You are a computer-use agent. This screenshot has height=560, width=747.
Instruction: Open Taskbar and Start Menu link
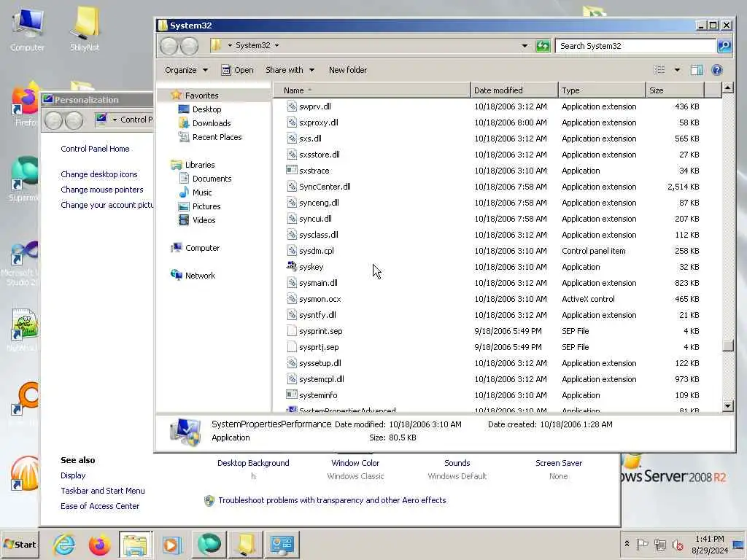click(102, 491)
